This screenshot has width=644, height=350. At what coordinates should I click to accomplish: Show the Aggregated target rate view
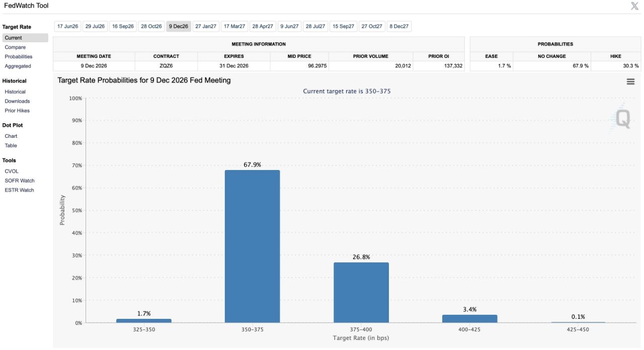(x=18, y=66)
